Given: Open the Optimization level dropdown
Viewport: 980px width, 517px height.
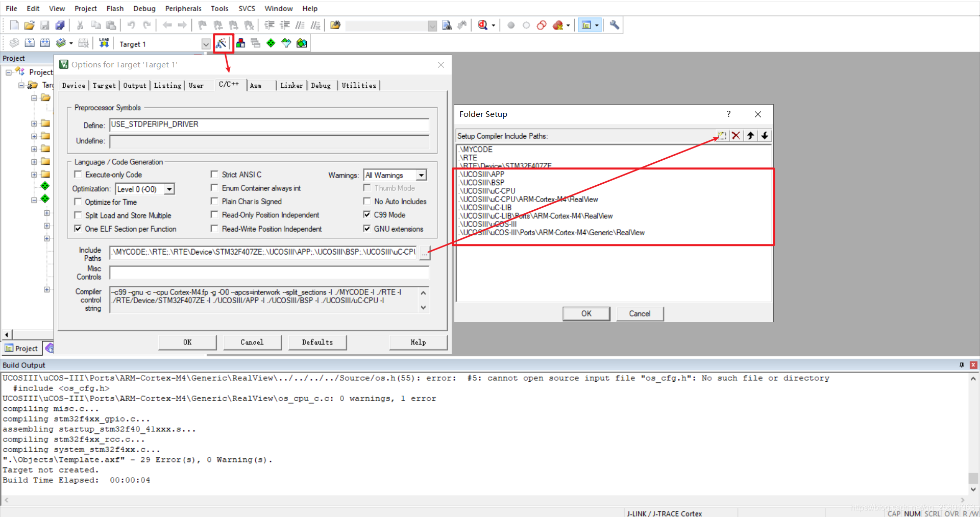Looking at the screenshot, I should tap(169, 189).
